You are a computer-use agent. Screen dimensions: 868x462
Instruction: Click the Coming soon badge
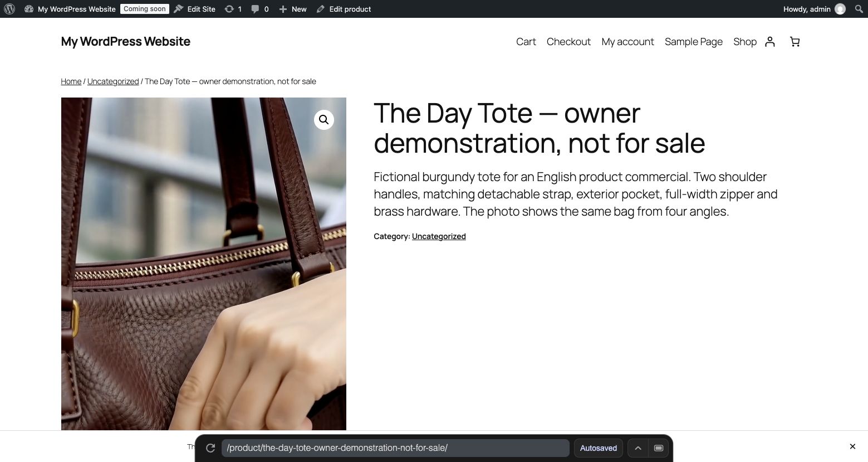click(x=145, y=9)
